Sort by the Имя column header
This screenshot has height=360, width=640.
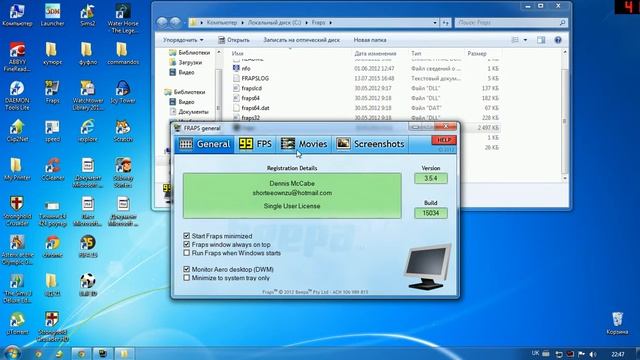238,53
